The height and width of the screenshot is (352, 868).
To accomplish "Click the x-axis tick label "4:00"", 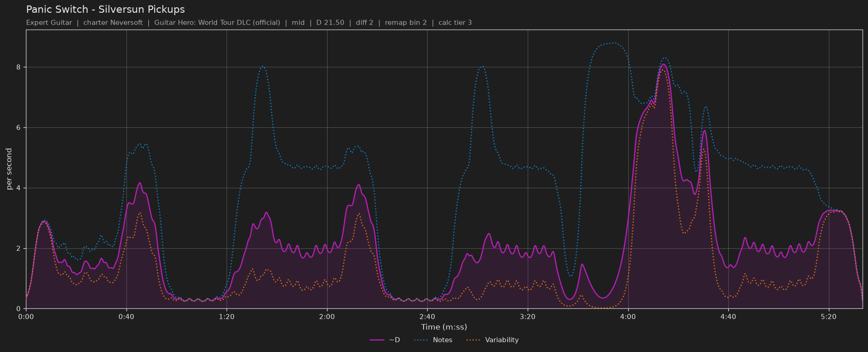I will point(628,317).
